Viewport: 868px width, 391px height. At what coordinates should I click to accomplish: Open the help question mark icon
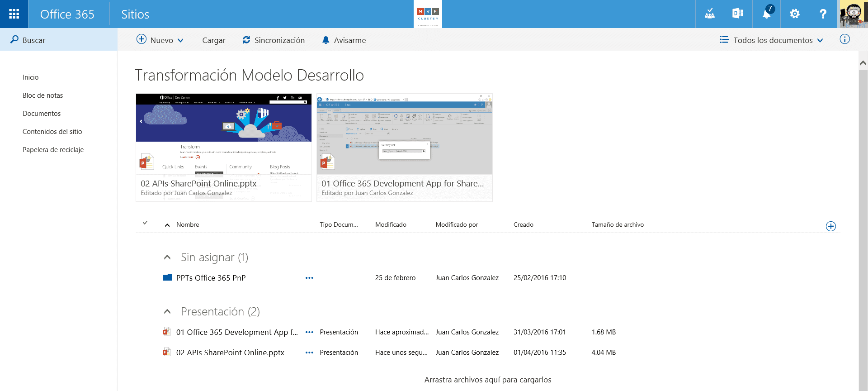pos(823,14)
